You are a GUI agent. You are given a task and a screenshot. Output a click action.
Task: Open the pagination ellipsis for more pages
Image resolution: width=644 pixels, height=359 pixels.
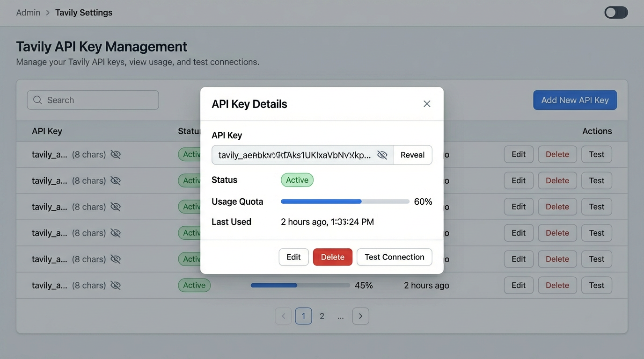pyautogui.click(x=341, y=316)
